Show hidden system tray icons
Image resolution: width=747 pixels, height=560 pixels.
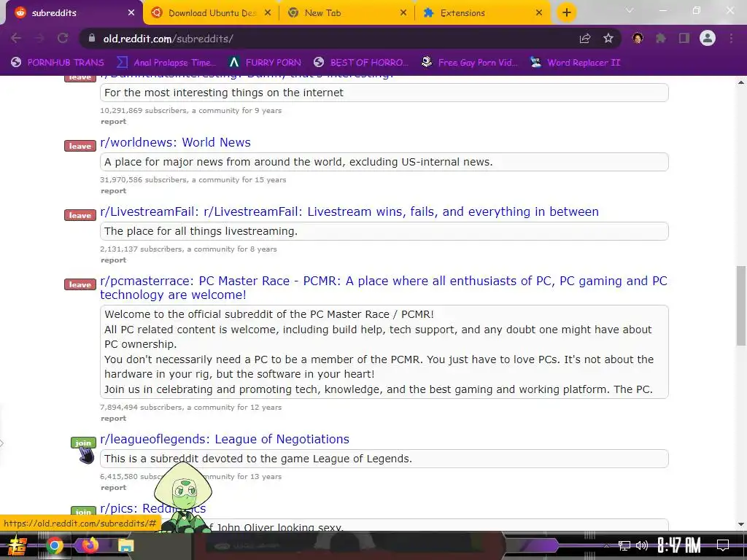(606, 545)
